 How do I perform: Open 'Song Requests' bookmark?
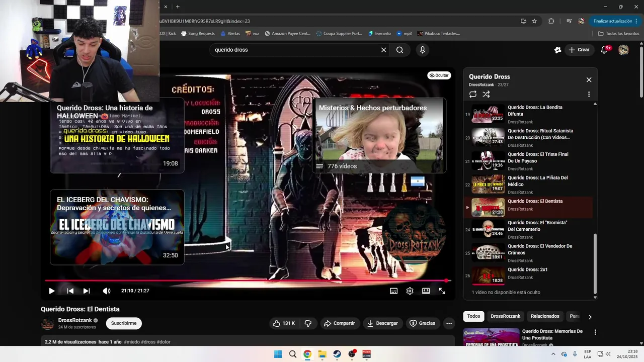click(x=198, y=34)
